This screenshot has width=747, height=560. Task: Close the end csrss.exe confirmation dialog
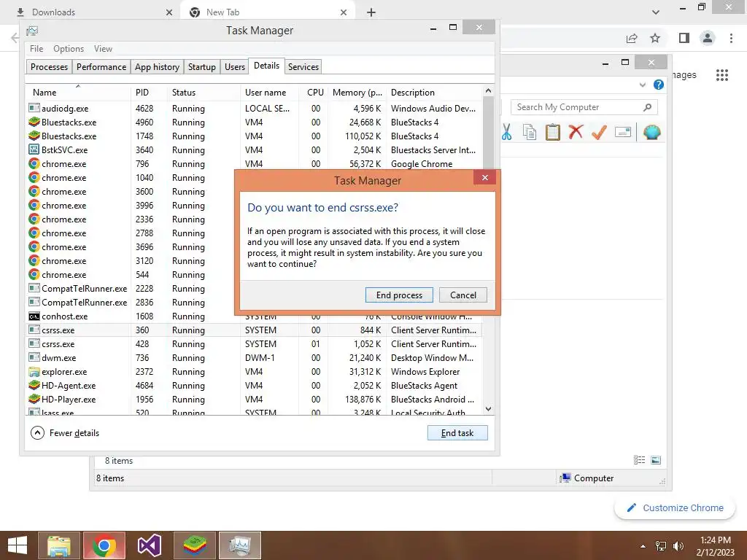484,178
